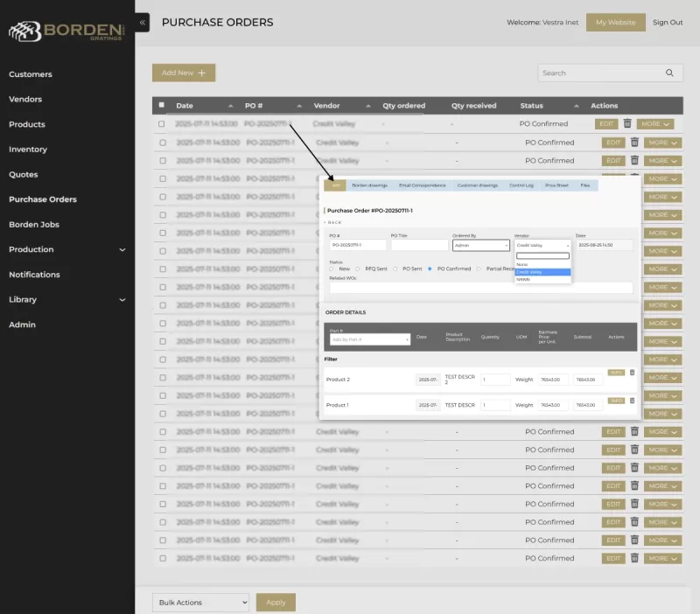Image resolution: width=700 pixels, height=614 pixels.
Task: Check the first purchase order row checkbox
Action: [x=161, y=124]
